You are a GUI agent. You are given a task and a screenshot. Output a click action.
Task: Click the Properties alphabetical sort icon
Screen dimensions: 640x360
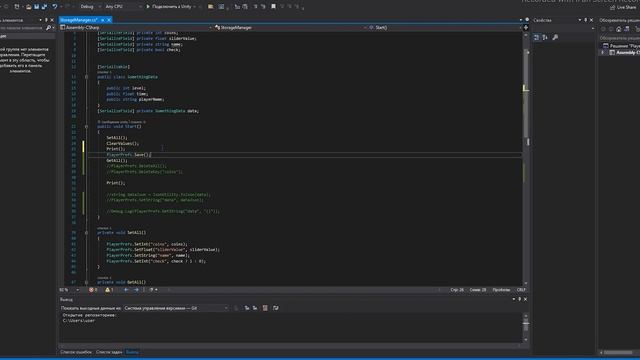pos(545,38)
